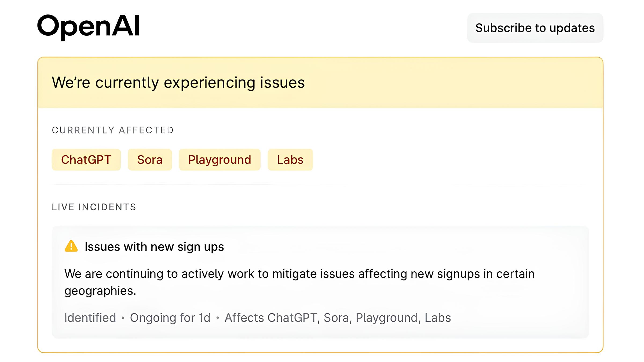
Task: Click the 'Ongoing for 1d' duration text
Action: pyautogui.click(x=170, y=318)
